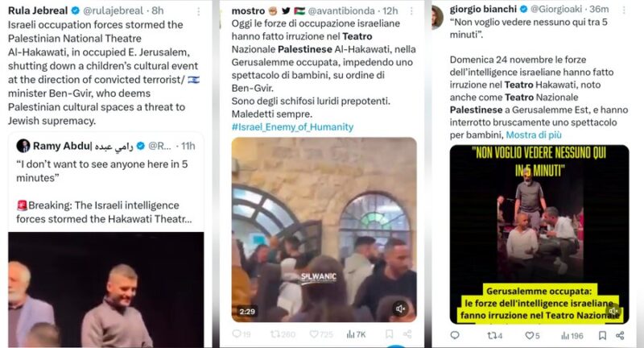View giorgio bianchi's profile avatar
This screenshot has height=348, width=644.
click(437, 18)
